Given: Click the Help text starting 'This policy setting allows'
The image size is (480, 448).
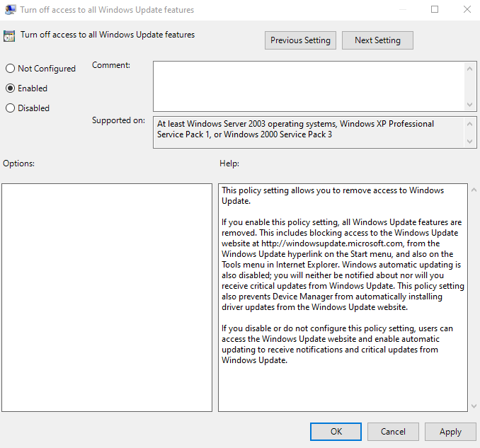Looking at the screenshot, I should pos(333,195).
